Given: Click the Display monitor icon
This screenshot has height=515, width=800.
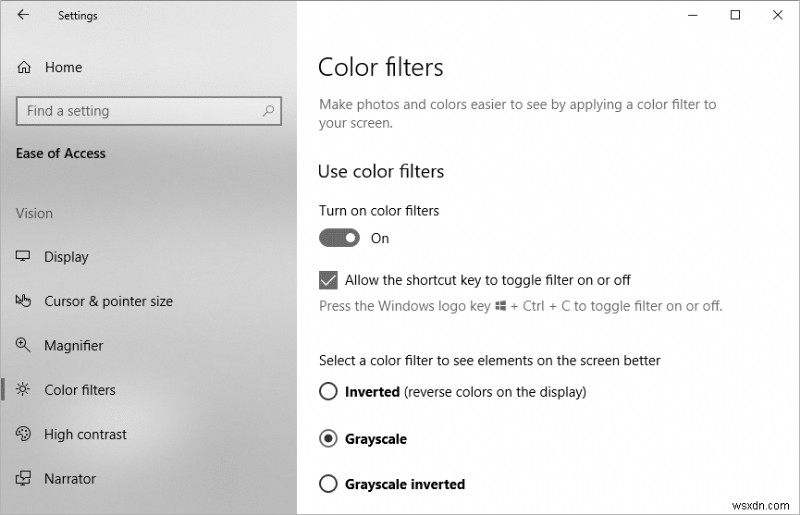Looking at the screenshot, I should 24,257.
